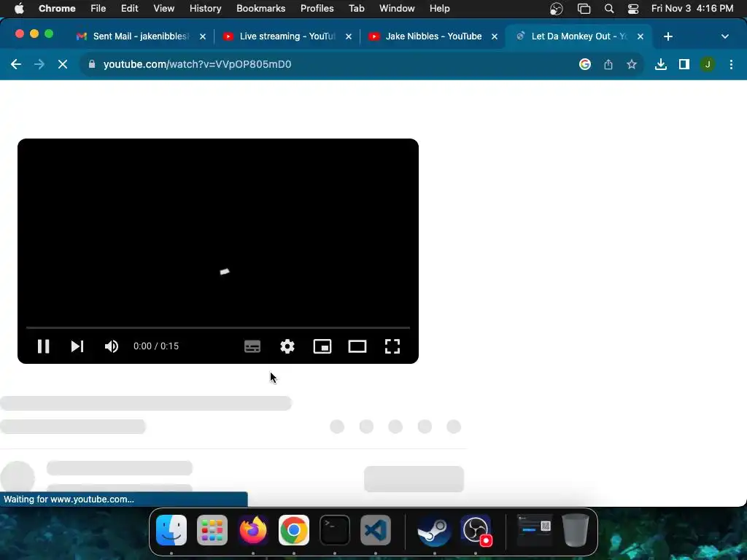Open the Window menu
Screen dimensions: 747x560
397,8
